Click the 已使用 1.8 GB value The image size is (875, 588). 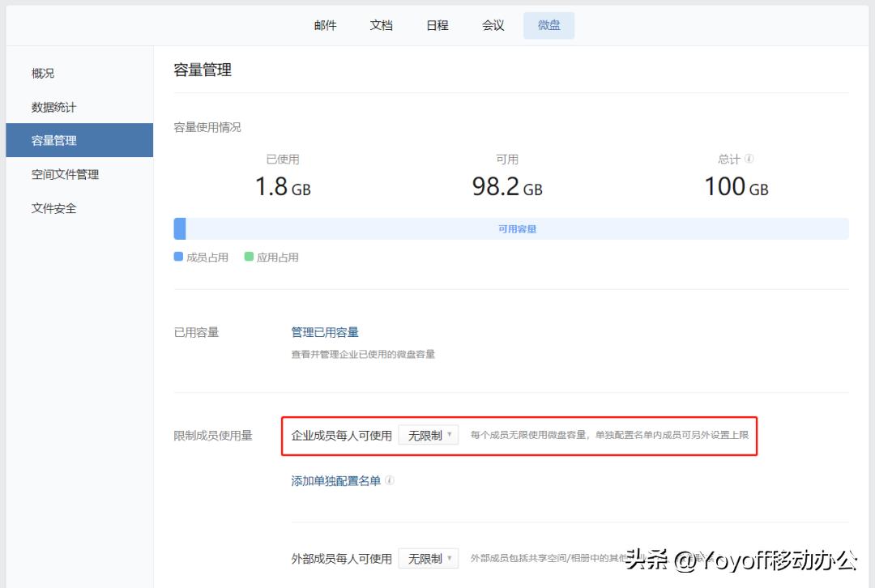[x=283, y=185]
